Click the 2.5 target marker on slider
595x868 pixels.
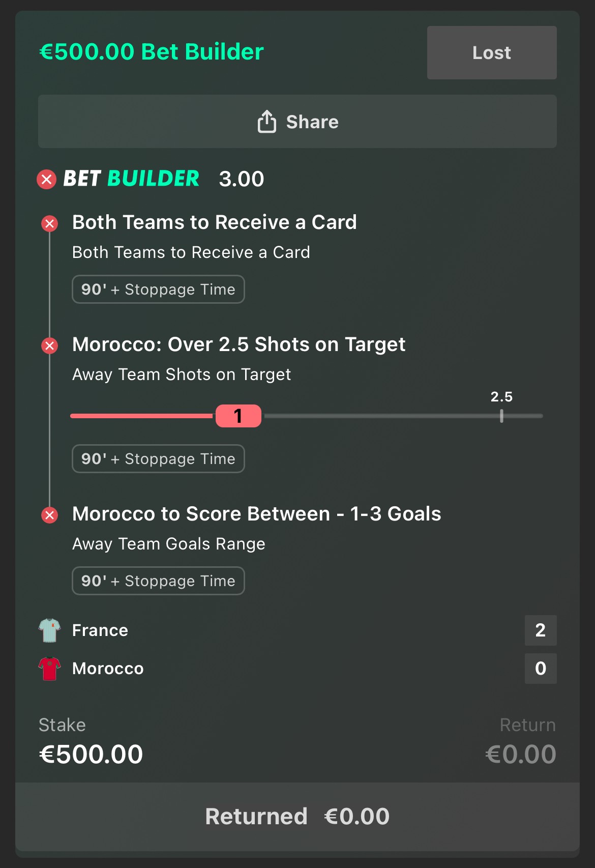coord(501,416)
